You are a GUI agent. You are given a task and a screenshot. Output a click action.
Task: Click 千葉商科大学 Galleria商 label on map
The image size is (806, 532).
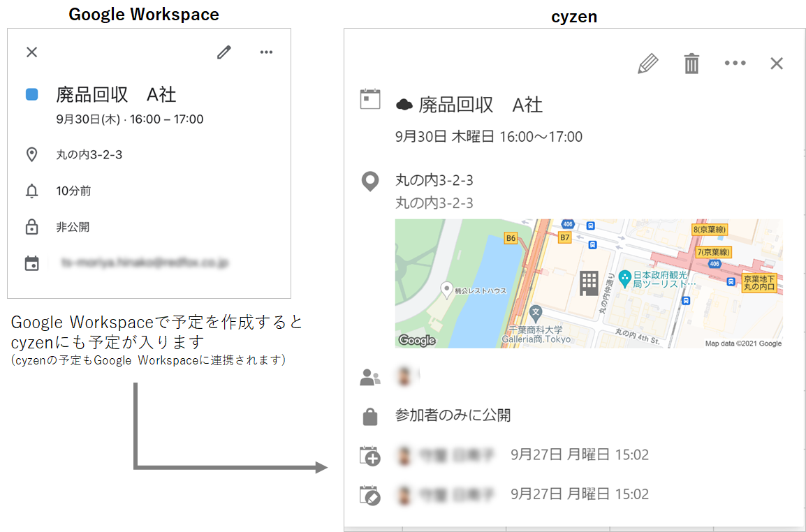536,334
